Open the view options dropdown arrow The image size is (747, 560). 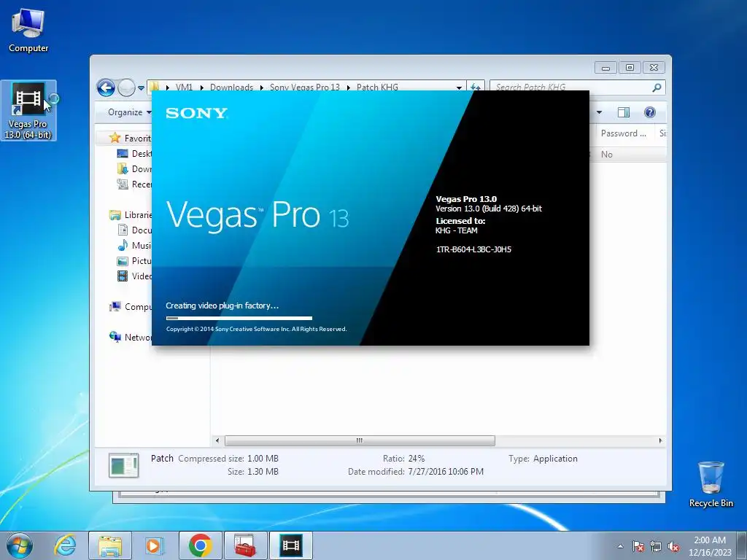click(600, 112)
